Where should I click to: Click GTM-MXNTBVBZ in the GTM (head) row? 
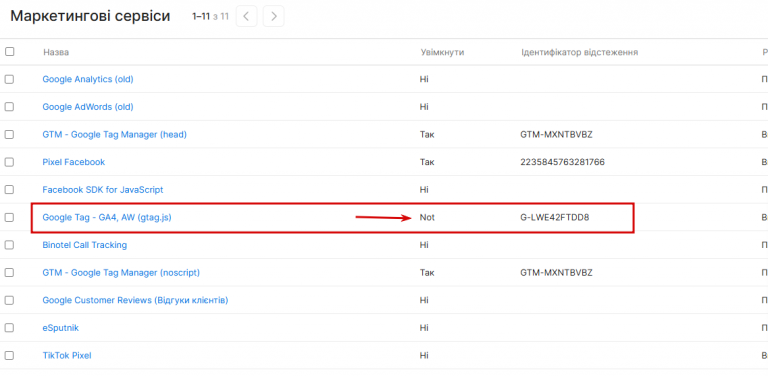pyautogui.click(x=556, y=134)
